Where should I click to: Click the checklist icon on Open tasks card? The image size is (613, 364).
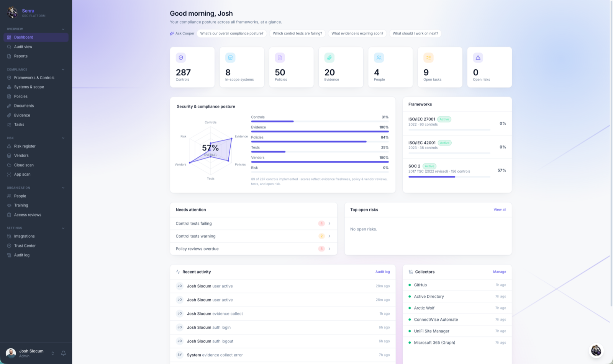pos(428,58)
